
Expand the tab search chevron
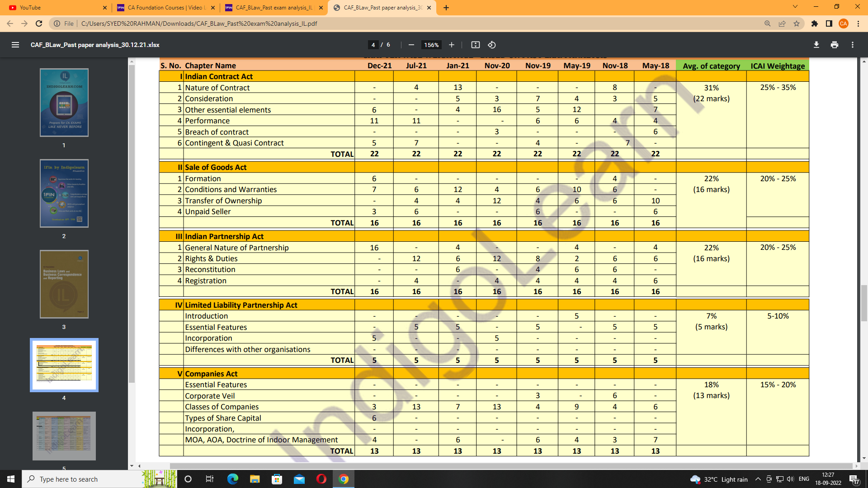click(x=795, y=7)
